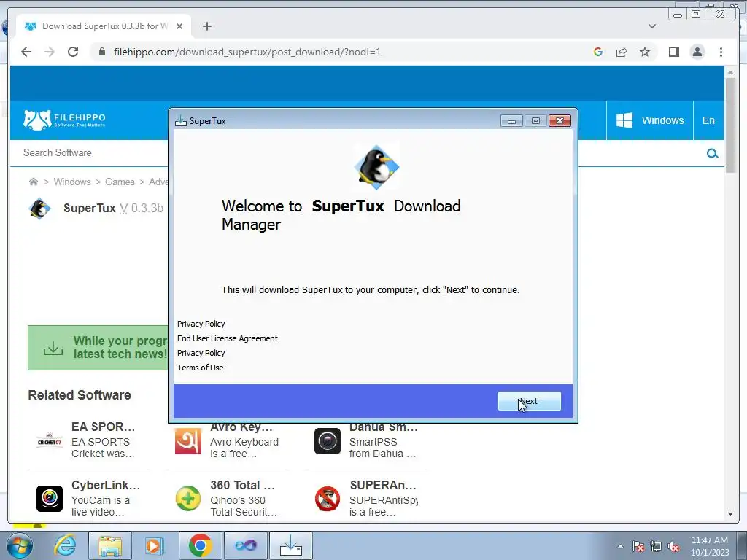Bookmark this page with the star icon

645,52
